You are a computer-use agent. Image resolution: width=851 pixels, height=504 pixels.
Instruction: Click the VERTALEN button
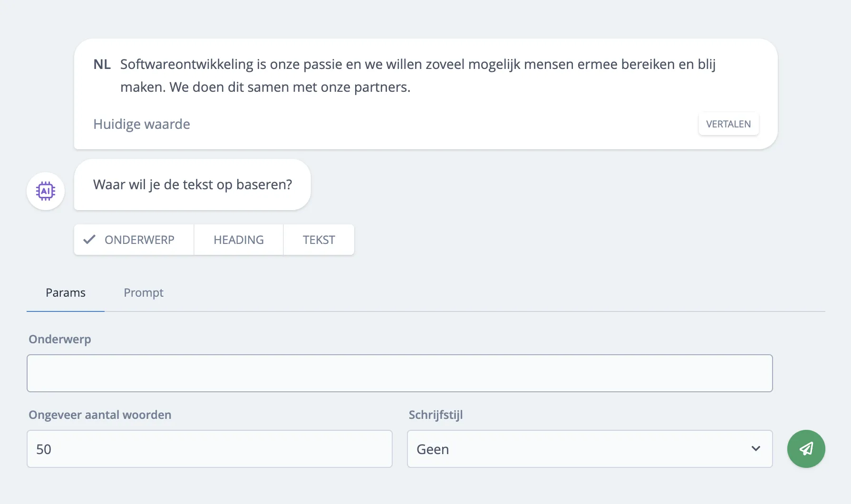click(x=728, y=124)
